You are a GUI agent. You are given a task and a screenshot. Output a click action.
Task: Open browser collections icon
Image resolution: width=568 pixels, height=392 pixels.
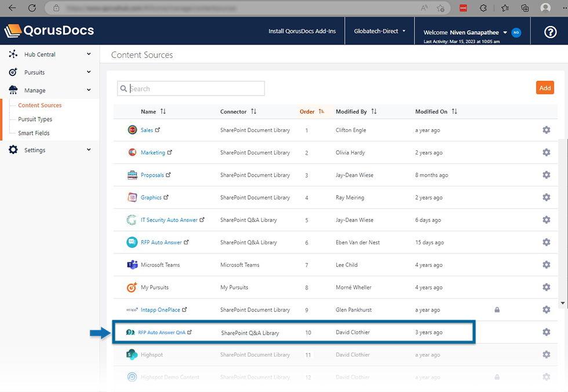pyautogui.click(x=525, y=8)
